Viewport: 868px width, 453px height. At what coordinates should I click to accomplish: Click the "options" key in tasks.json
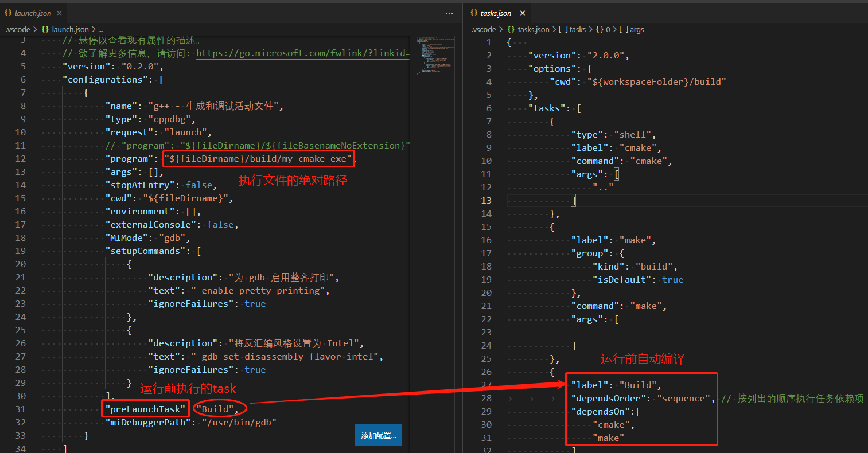point(552,68)
